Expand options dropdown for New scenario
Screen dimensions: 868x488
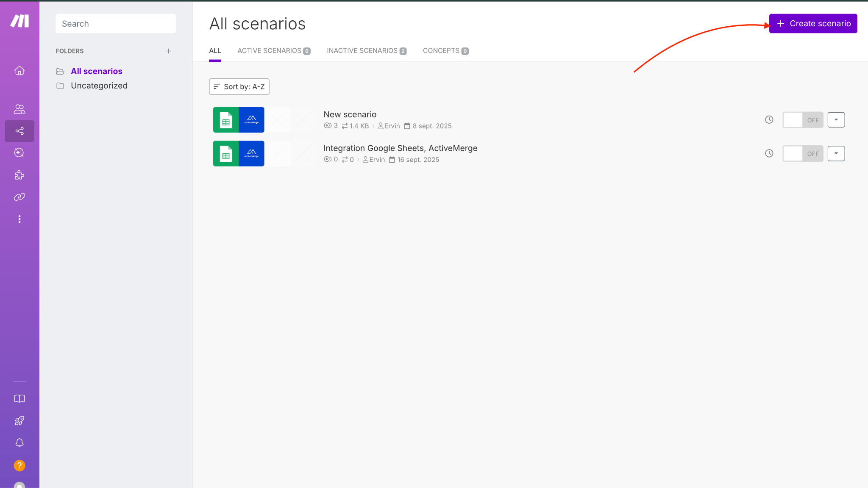836,119
